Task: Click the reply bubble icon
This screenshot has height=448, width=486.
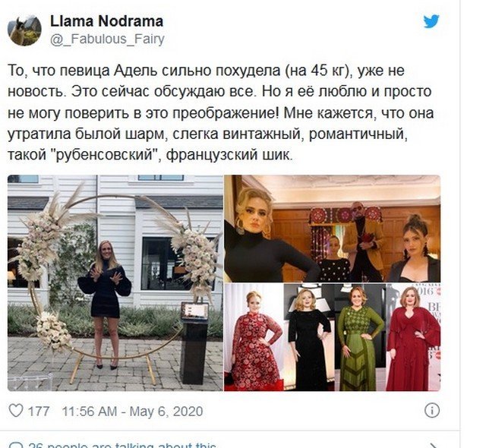Action: (15, 446)
